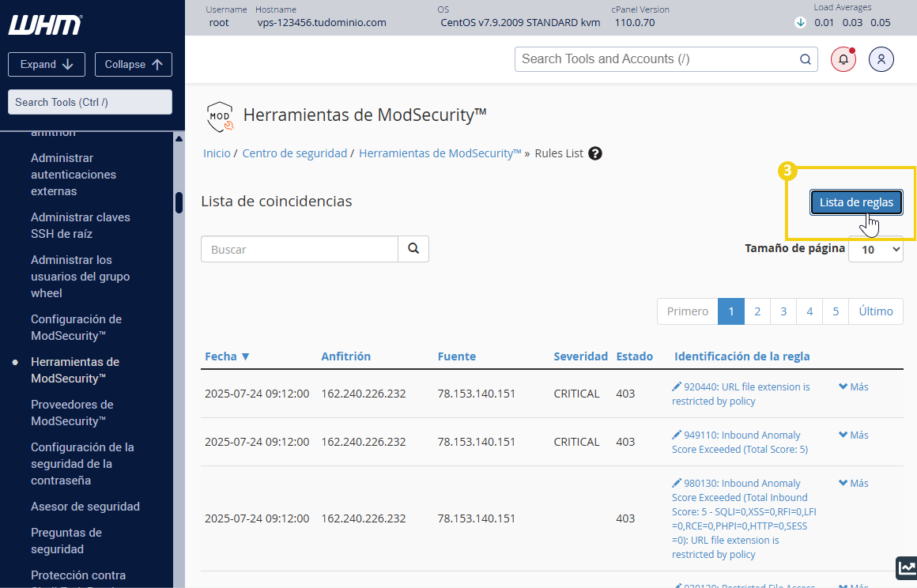Open Preguntas de seguridad sidebar item
This screenshot has width=917, height=588.
pyautogui.click(x=66, y=541)
